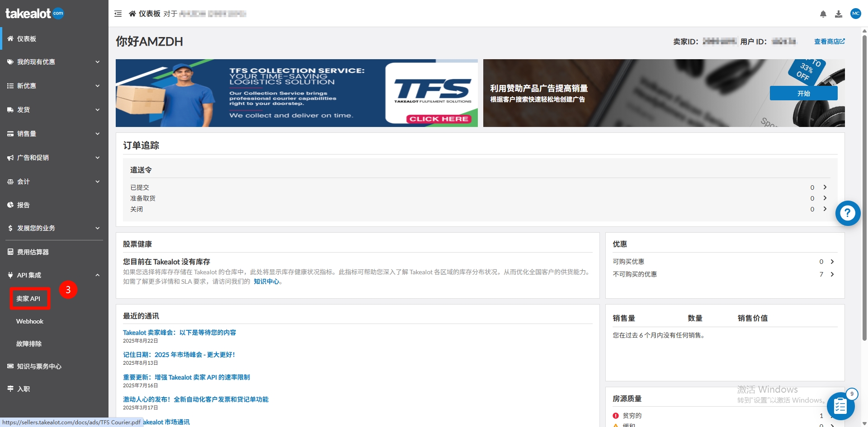Expand 广告和促销 menu chevron
This screenshot has width=868, height=427.
click(x=98, y=158)
